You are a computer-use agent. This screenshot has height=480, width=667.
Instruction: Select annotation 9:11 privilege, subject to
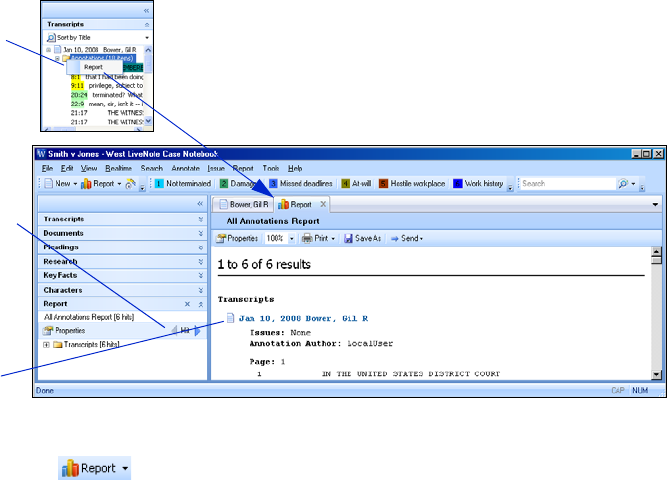(x=107, y=86)
